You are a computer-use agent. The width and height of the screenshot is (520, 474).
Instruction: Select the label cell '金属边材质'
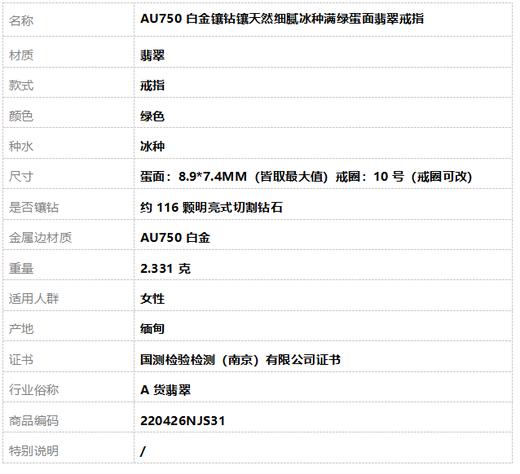pos(68,235)
